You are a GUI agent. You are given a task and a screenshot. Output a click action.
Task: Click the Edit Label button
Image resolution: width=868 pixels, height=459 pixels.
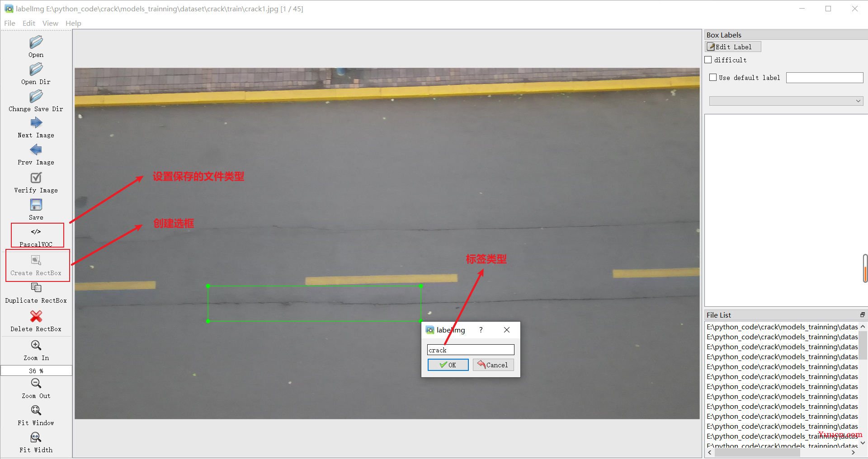[x=733, y=47]
